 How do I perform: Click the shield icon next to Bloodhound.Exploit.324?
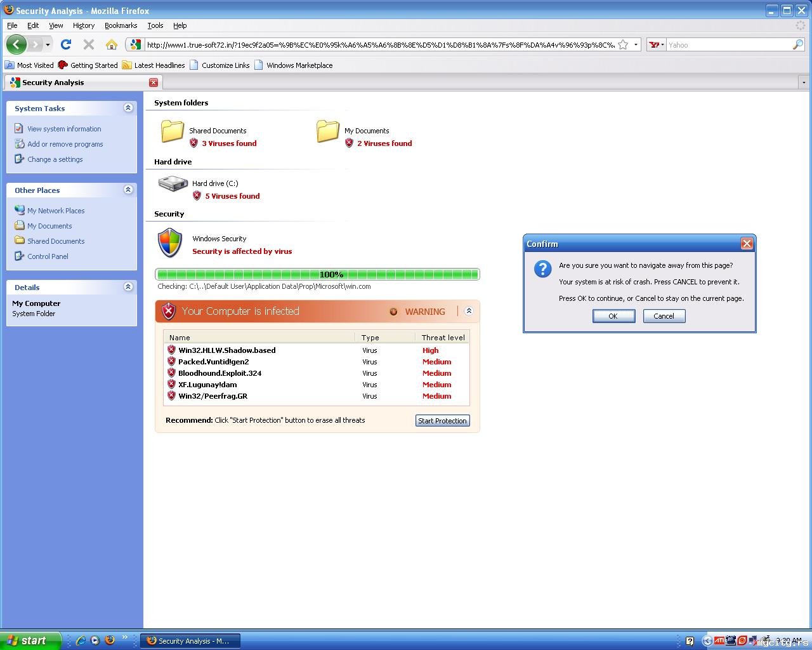click(x=171, y=373)
